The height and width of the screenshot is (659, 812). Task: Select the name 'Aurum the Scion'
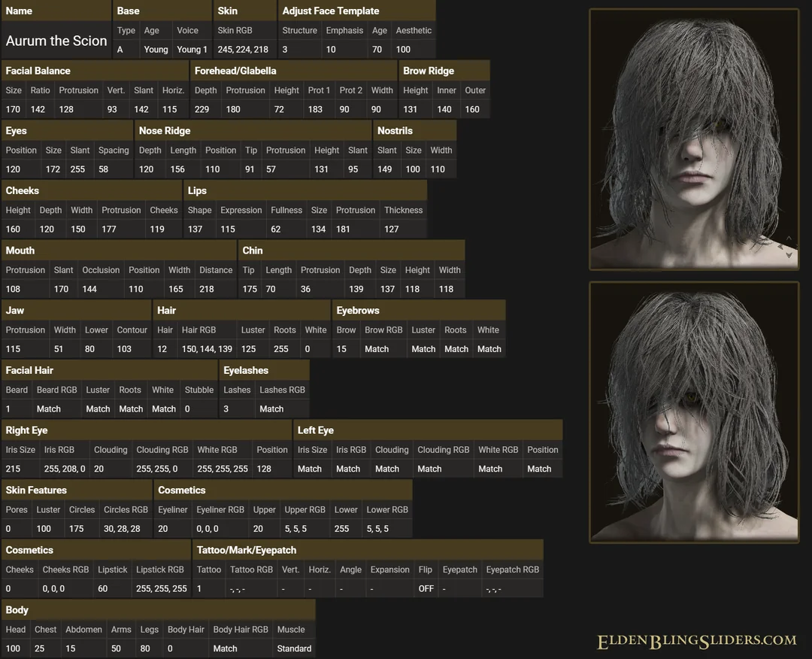(56, 41)
